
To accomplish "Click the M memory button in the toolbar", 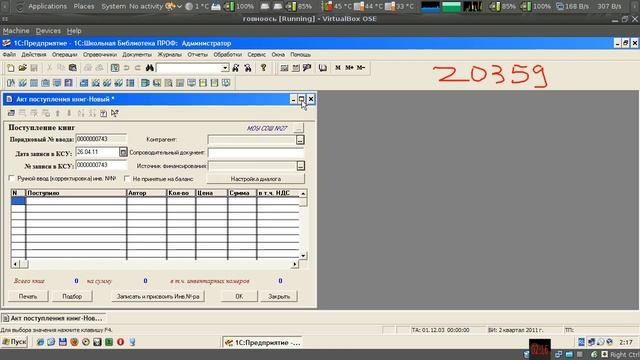I will pos(338,68).
